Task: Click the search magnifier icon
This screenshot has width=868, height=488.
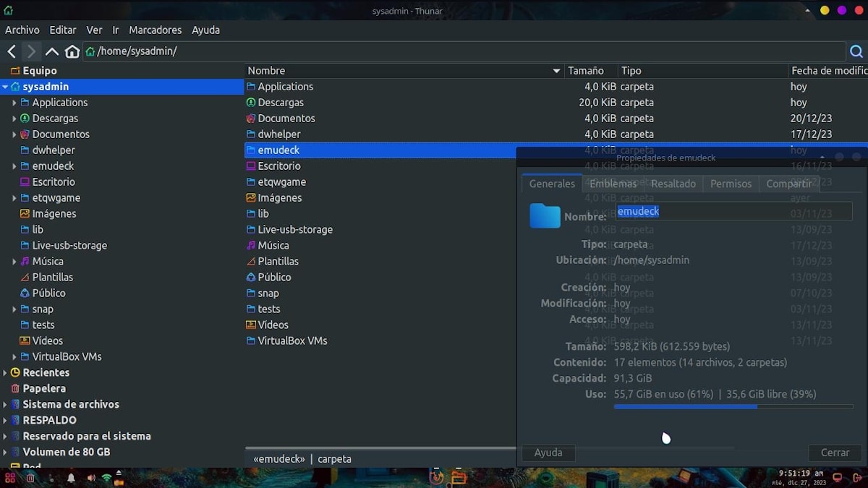Action: click(x=856, y=51)
